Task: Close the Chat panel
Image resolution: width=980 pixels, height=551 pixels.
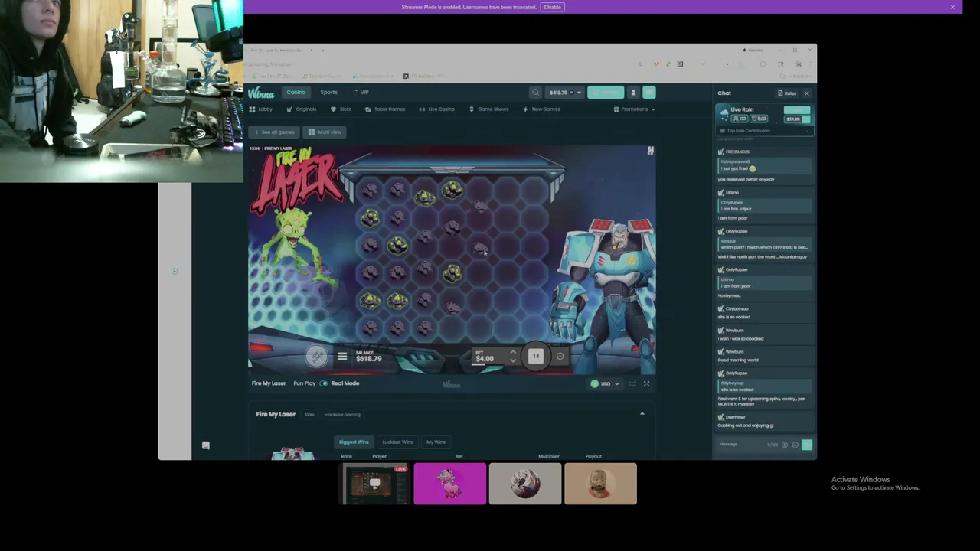Action: click(806, 93)
